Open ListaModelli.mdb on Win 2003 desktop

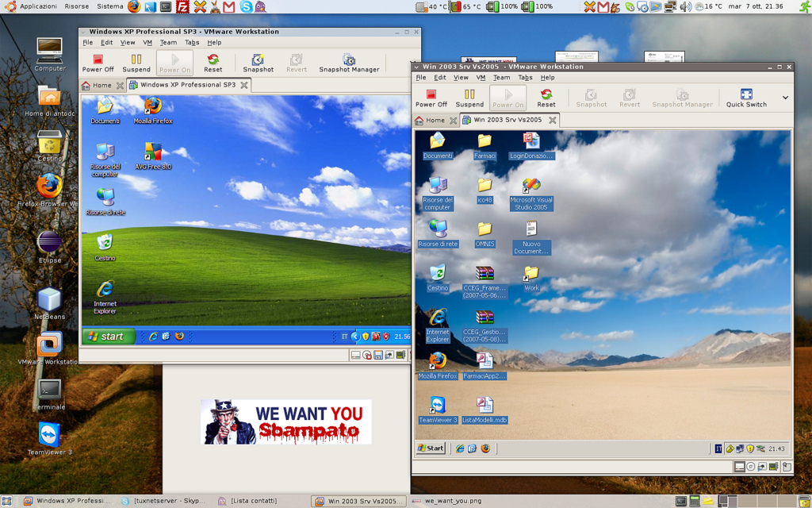(485, 410)
